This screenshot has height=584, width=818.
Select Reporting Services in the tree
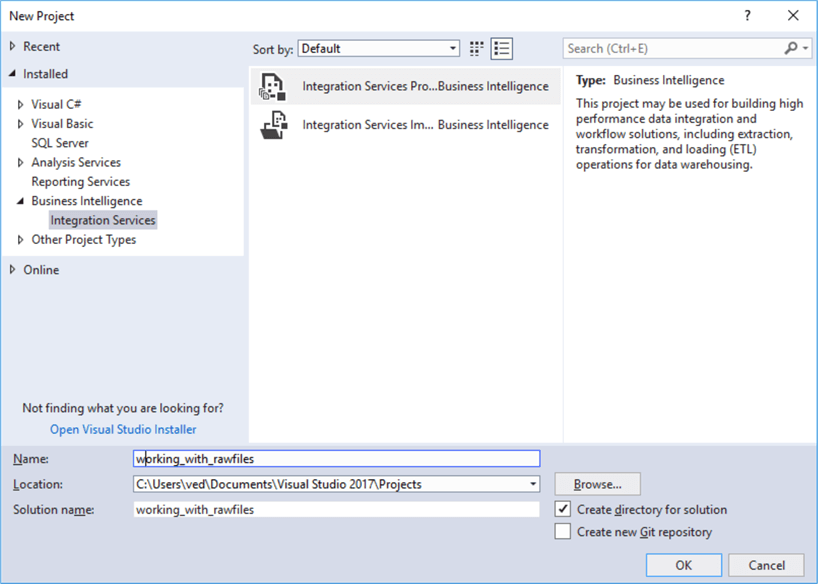point(81,182)
